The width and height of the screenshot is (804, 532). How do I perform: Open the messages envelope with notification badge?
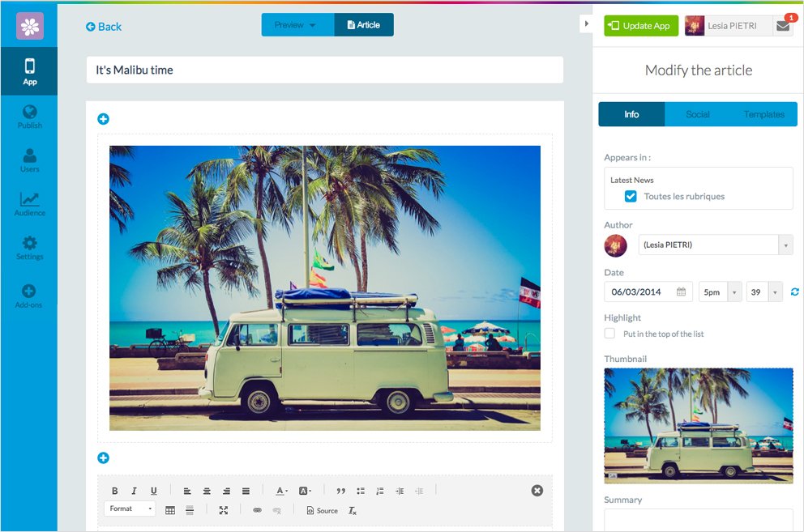(783, 26)
